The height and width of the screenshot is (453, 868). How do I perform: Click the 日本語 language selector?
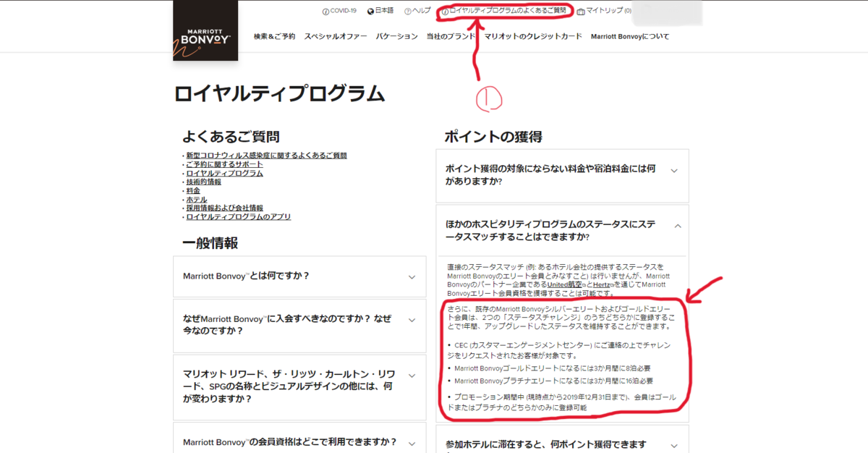pos(384,11)
